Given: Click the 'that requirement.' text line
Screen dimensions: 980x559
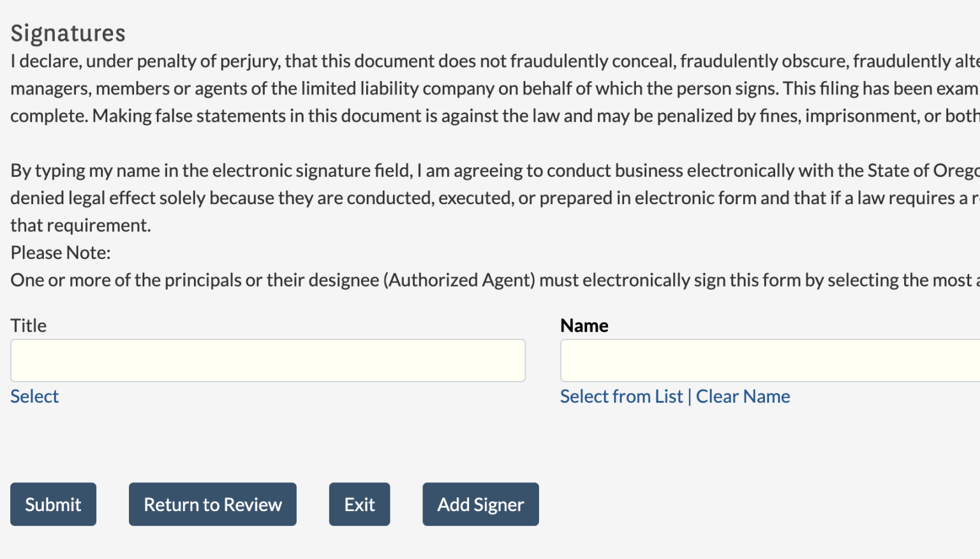Looking at the screenshot, I should tap(80, 225).
